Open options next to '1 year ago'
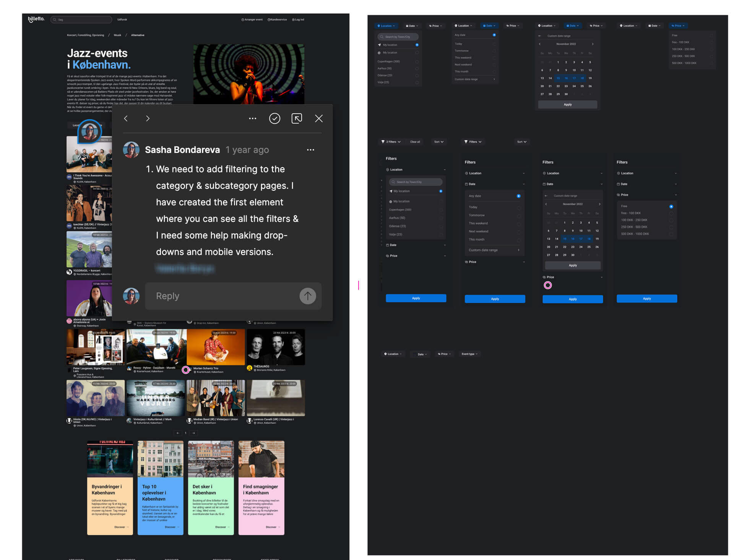The width and height of the screenshot is (734, 560). tap(310, 150)
